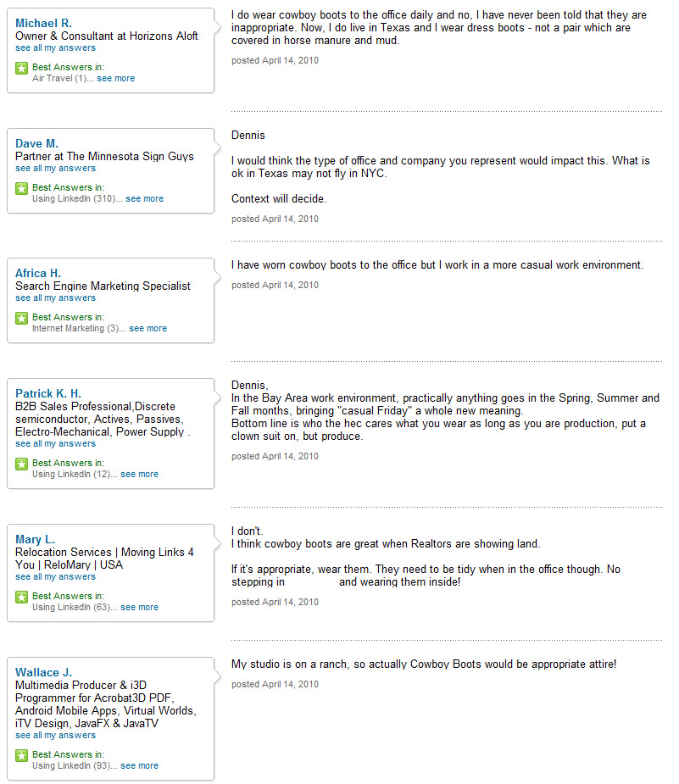Viewport: 679px width, 784px height.
Task: View all of Wallace J.'s answers
Action: click(x=55, y=736)
